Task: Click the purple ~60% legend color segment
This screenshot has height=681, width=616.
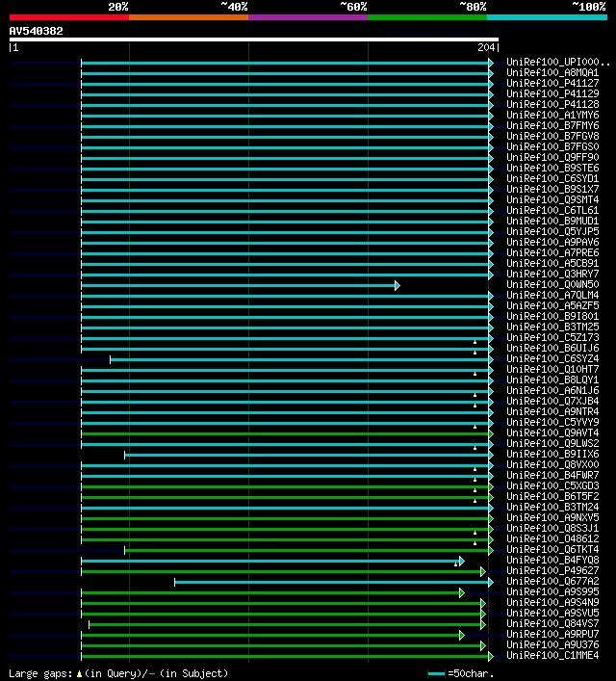Action: coord(308,17)
